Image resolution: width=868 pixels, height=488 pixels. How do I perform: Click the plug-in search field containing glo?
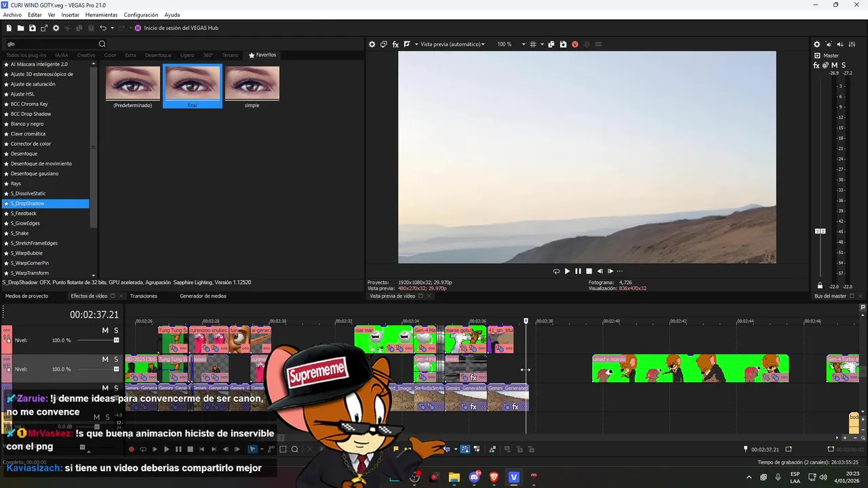(52, 44)
